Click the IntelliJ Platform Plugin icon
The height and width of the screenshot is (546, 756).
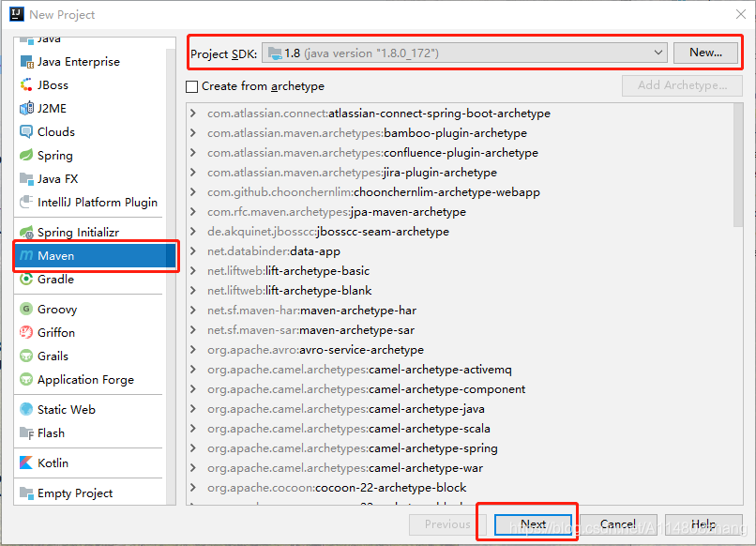(x=26, y=202)
